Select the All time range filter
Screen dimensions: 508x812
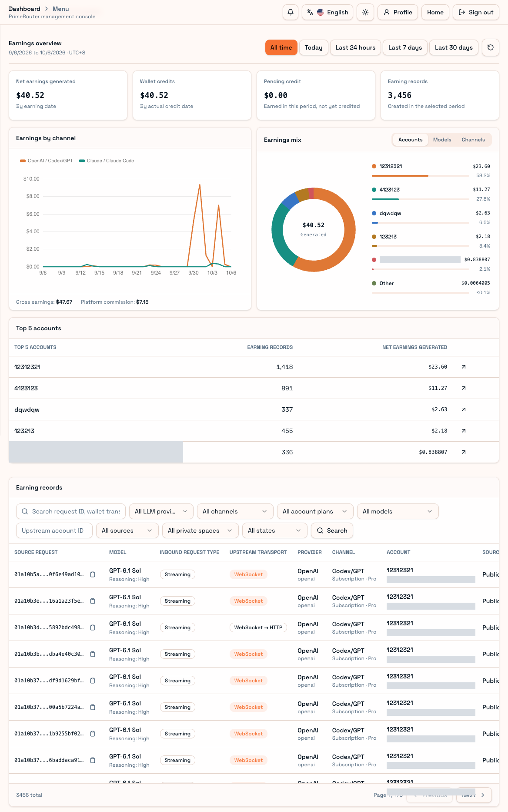click(281, 47)
